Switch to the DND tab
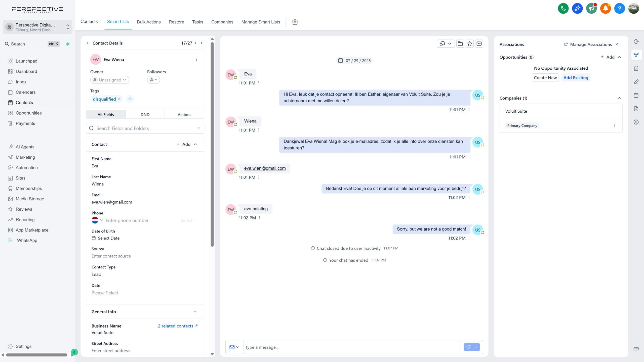 pyautogui.click(x=145, y=115)
